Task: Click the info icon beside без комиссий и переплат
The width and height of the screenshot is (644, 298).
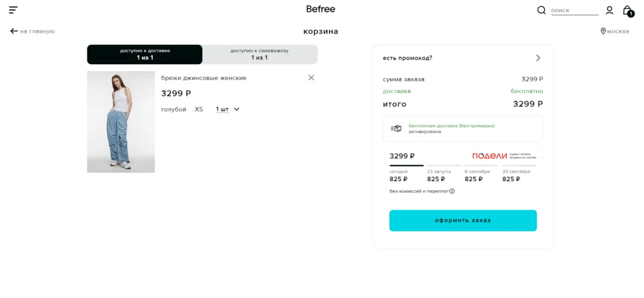Action: tap(452, 191)
